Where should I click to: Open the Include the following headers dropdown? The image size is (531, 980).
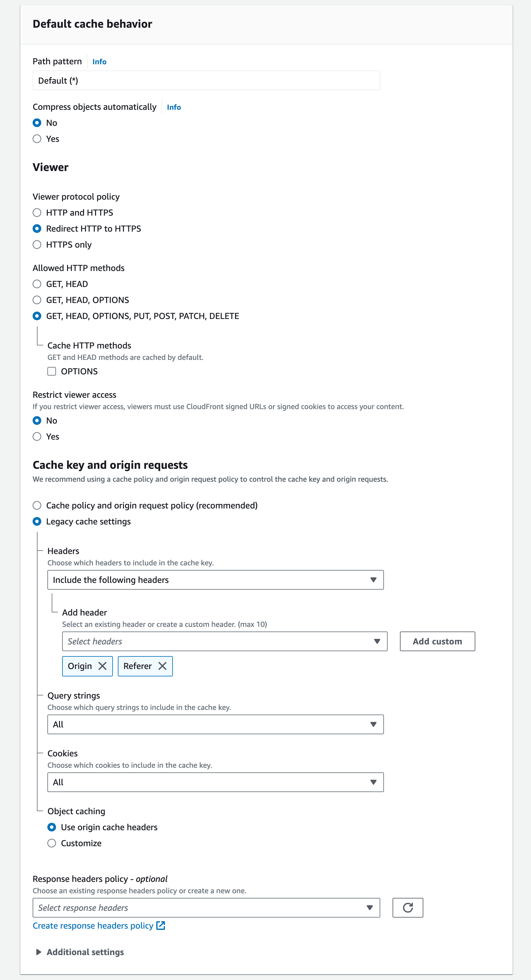pyautogui.click(x=215, y=580)
